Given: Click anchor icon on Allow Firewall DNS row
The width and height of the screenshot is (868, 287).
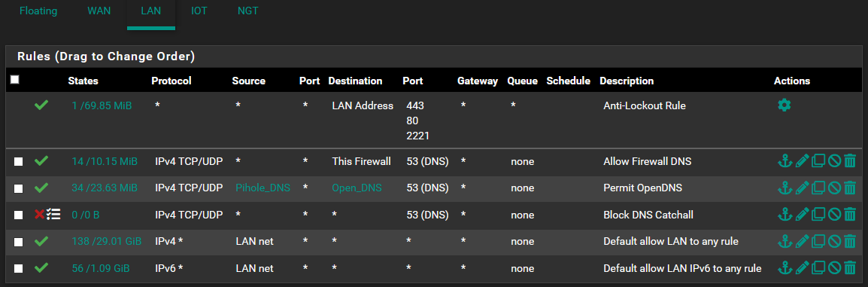Looking at the screenshot, I should [x=785, y=161].
